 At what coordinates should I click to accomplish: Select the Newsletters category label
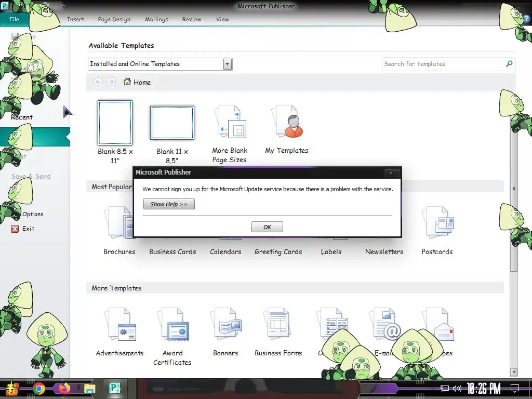point(384,252)
